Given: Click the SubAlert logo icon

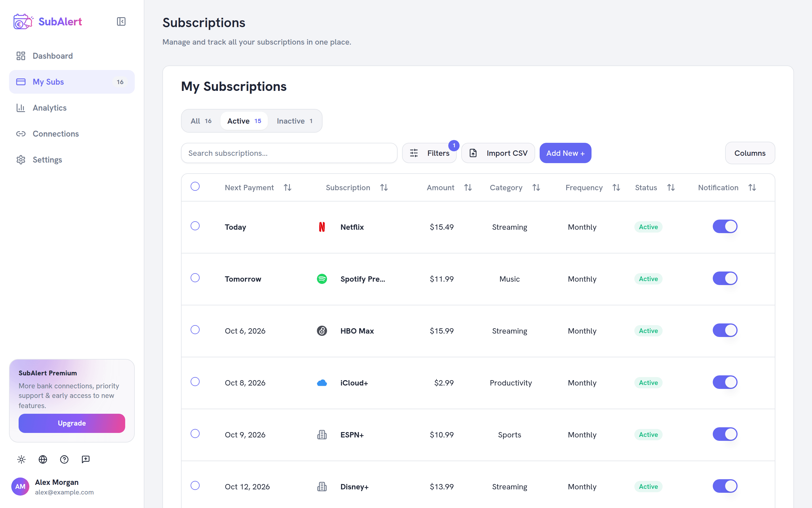Looking at the screenshot, I should click(23, 21).
